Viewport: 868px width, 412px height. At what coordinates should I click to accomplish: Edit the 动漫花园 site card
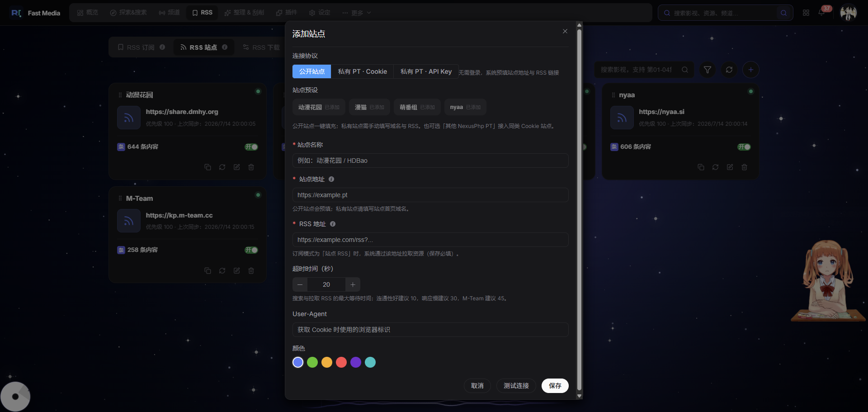(236, 167)
